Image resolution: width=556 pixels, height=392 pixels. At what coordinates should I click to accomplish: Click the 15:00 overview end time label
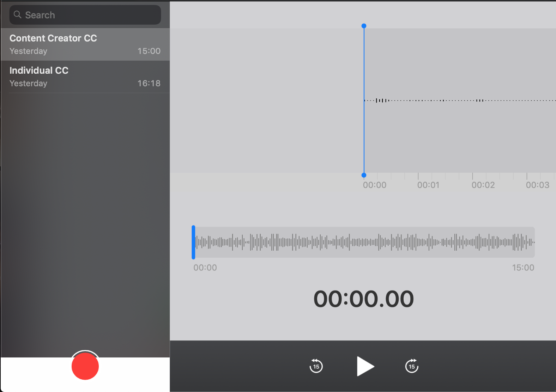(x=523, y=268)
